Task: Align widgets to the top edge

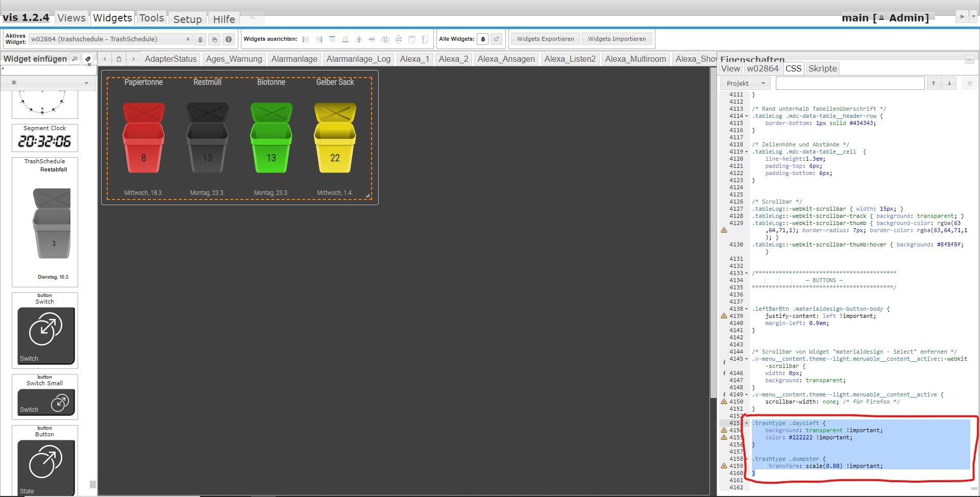Action: (332, 39)
